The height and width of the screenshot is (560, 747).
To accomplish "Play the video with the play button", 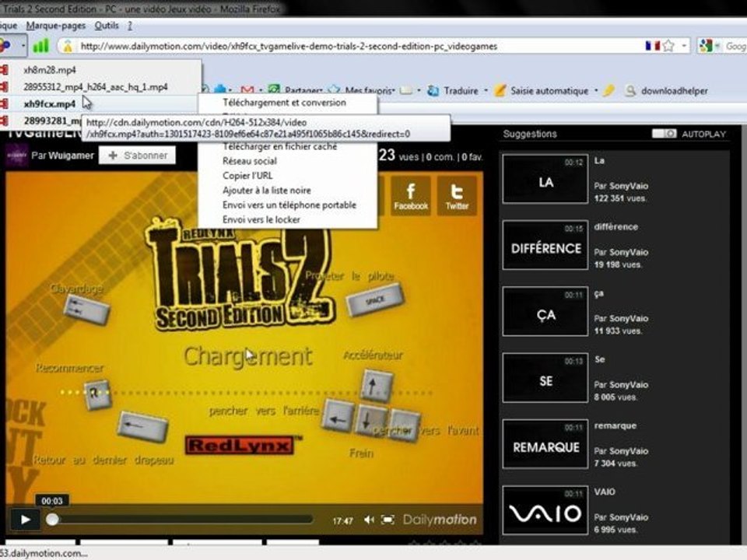I will pos(25,520).
